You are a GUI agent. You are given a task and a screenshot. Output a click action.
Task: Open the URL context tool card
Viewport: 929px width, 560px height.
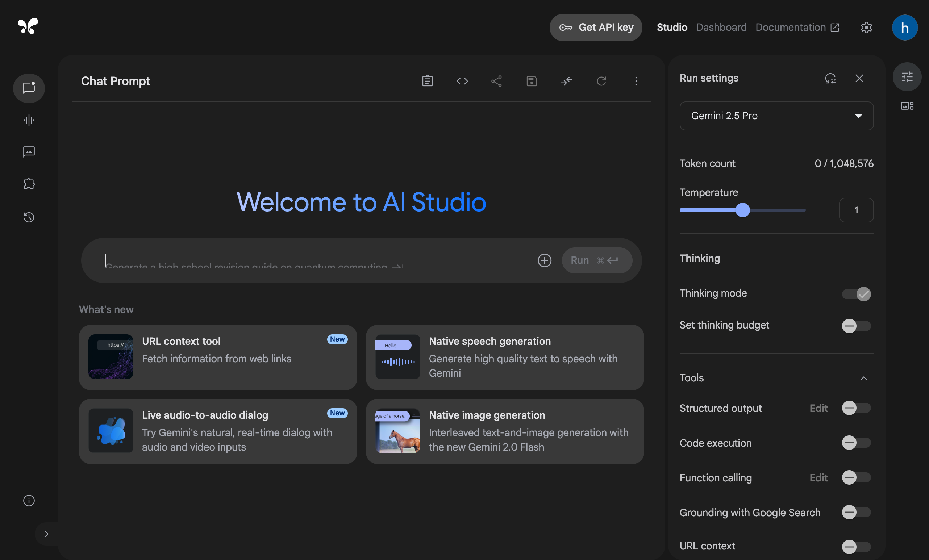point(218,357)
